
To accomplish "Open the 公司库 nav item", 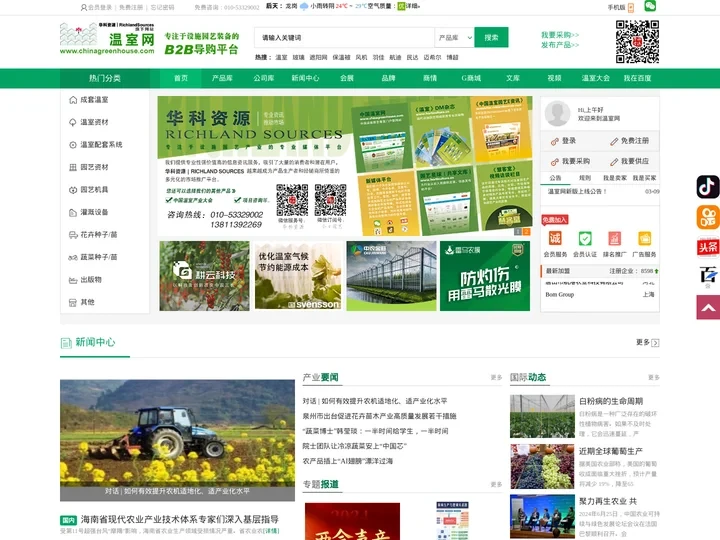I will 264,78.
